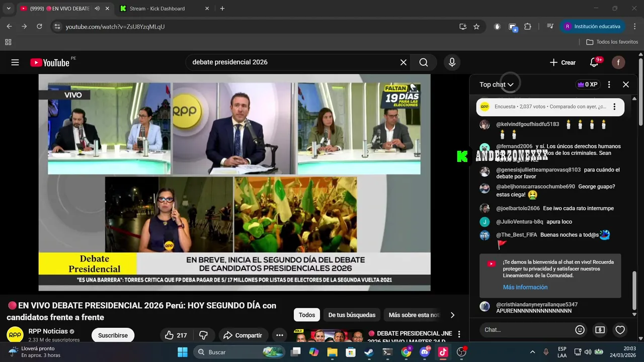Open File Explorer from taskbar
644x362 pixels.
(333, 352)
